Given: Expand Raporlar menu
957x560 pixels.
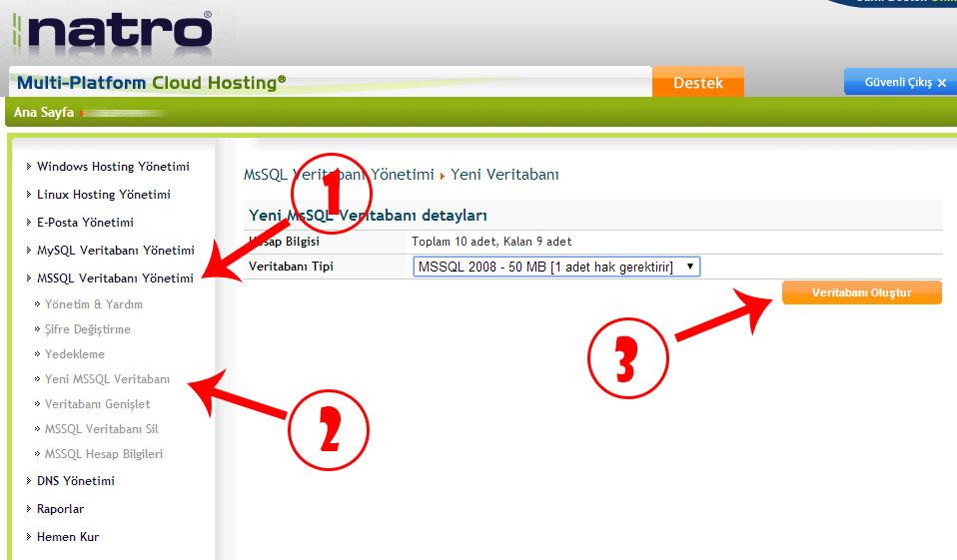Looking at the screenshot, I should 60,509.
